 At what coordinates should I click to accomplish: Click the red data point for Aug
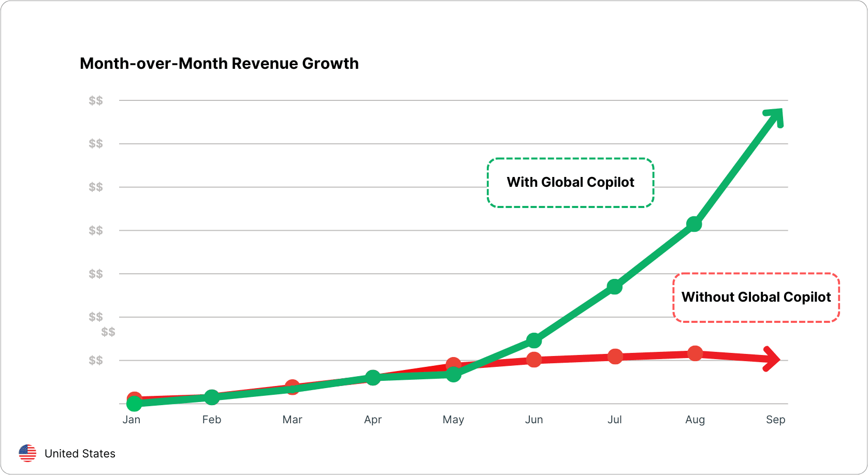coord(695,354)
